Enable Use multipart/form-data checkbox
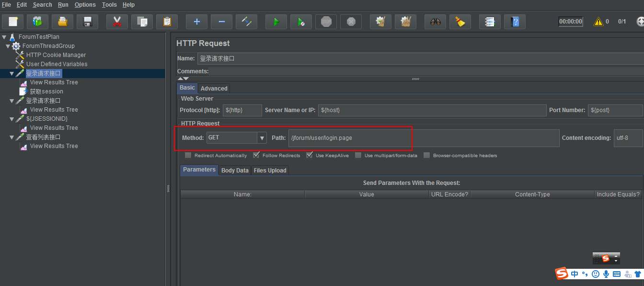This screenshot has width=644, height=286. point(358,155)
